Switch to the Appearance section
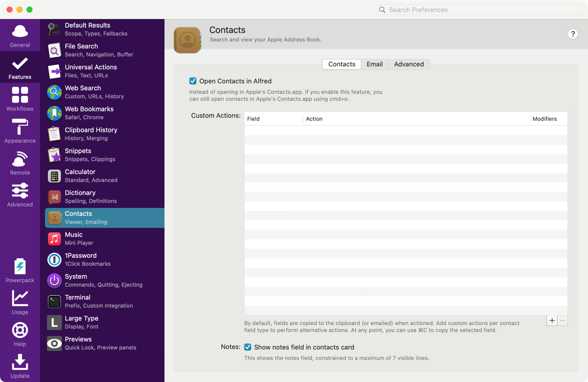 (x=20, y=131)
